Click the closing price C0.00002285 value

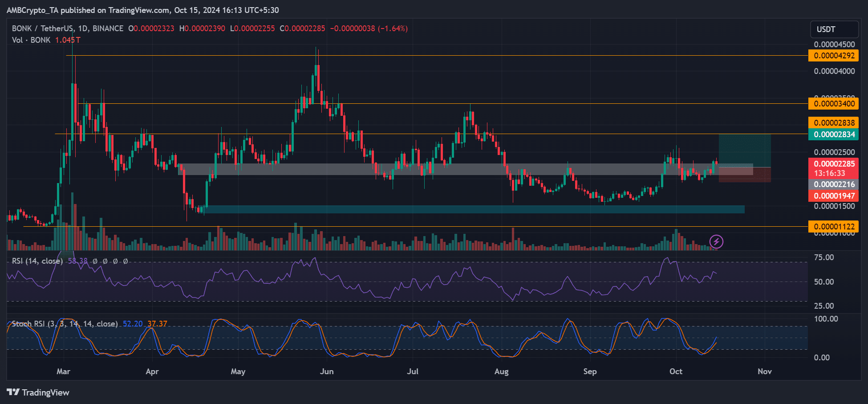pyautogui.click(x=303, y=29)
